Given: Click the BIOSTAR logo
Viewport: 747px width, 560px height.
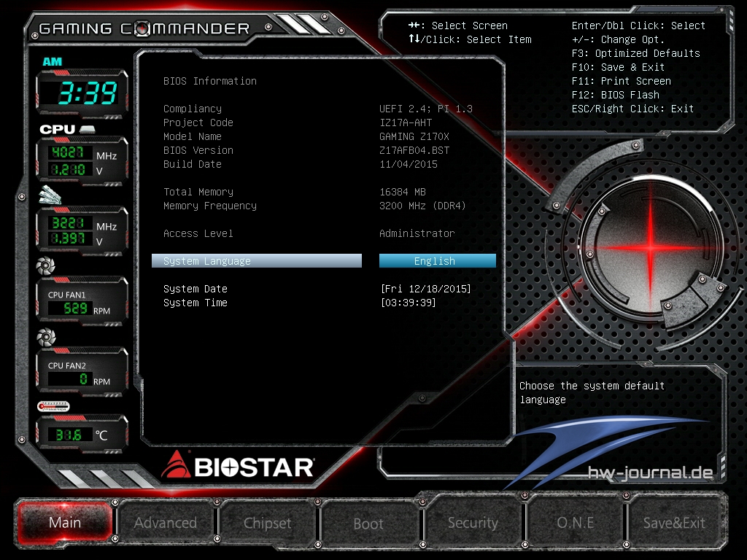Looking at the screenshot, I should tap(238, 465).
